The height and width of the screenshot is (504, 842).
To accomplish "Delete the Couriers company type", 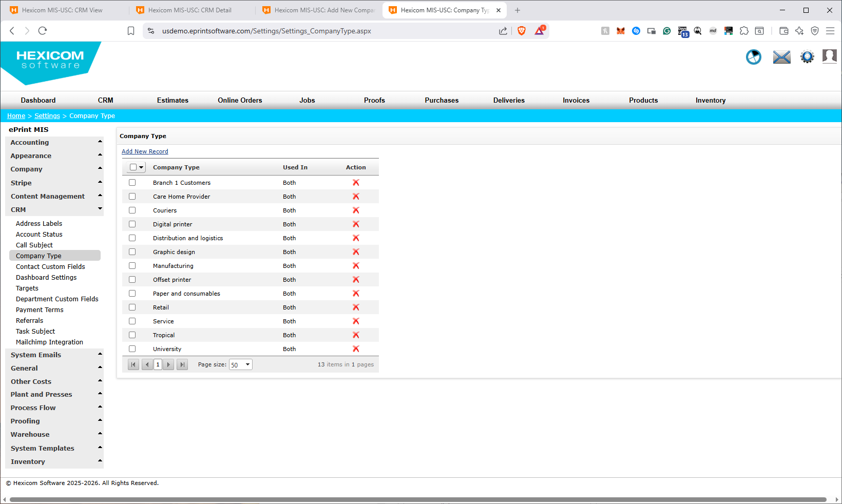I will (356, 210).
